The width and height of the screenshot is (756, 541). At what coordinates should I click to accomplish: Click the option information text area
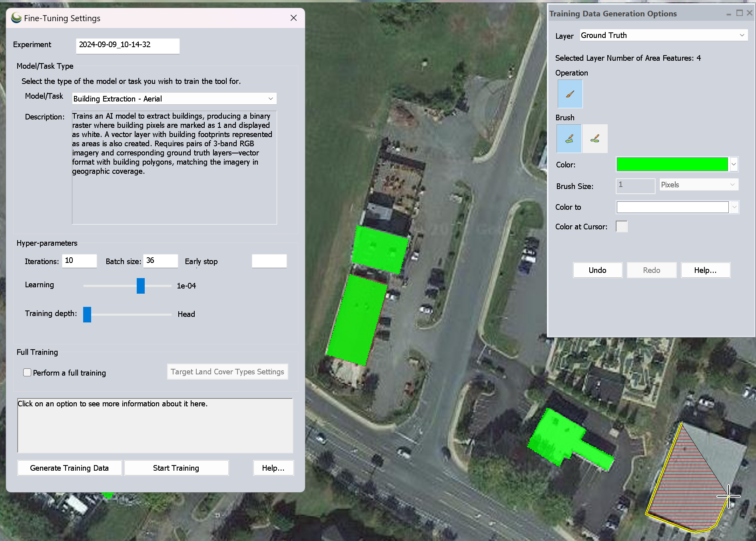155,425
